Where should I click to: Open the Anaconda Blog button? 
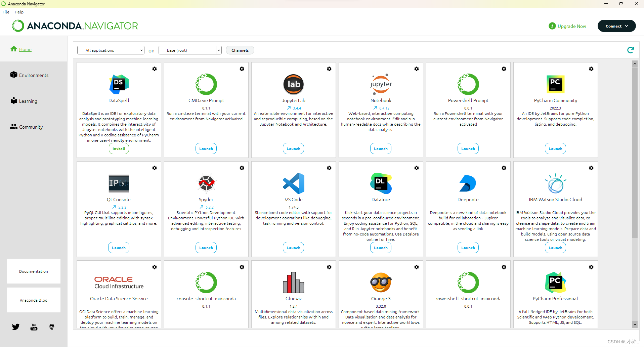click(34, 300)
